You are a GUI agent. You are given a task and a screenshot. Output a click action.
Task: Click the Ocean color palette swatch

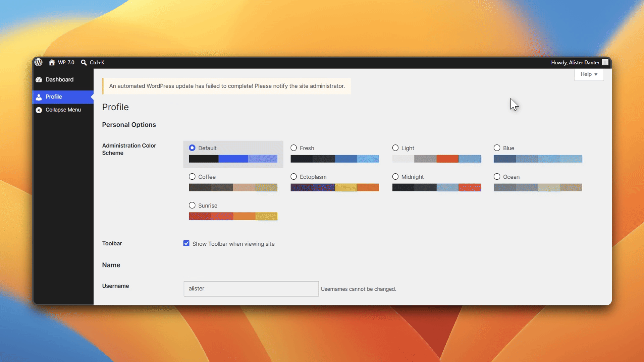click(x=538, y=187)
